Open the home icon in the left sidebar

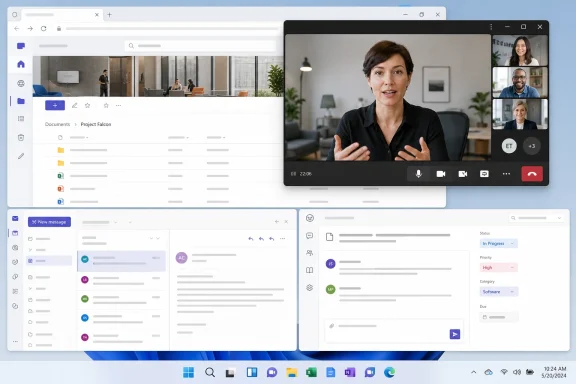point(21,64)
